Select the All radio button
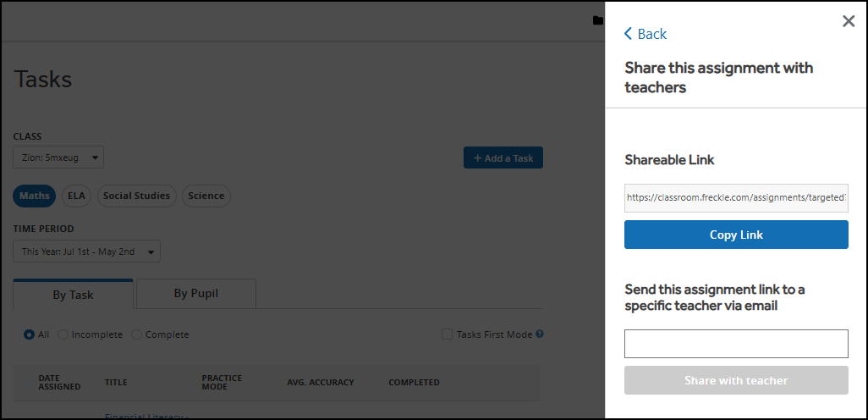The height and width of the screenshot is (420, 868). (x=29, y=334)
